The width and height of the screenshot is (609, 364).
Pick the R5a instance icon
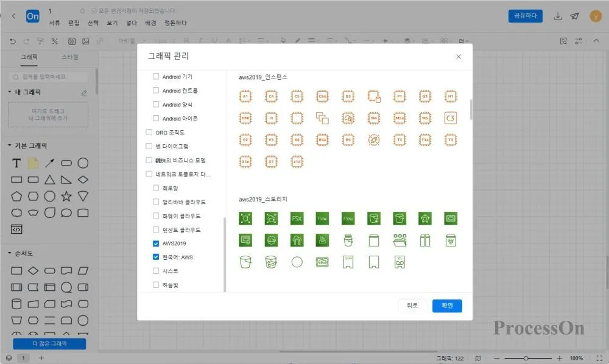(322, 140)
